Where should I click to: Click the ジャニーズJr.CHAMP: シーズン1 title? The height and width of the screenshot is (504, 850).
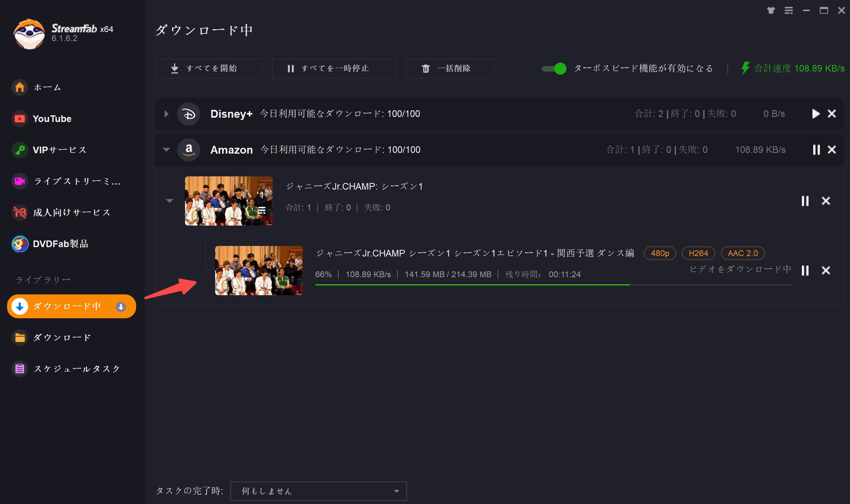pyautogui.click(x=354, y=187)
